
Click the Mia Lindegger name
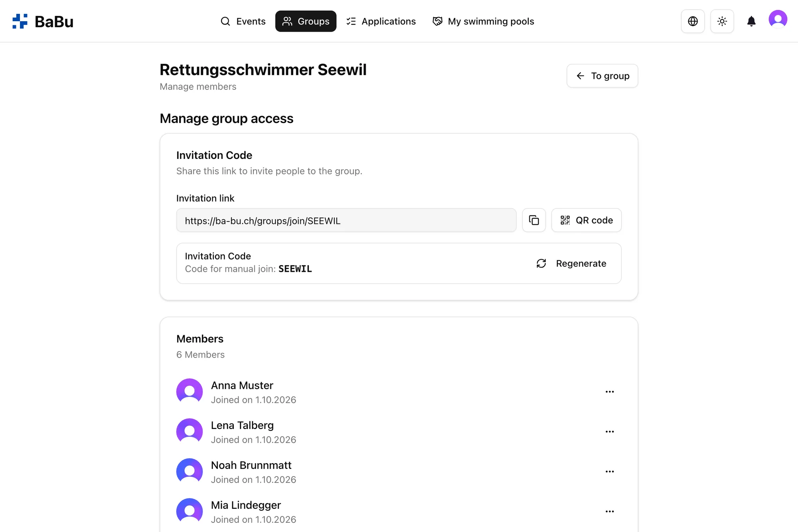pyautogui.click(x=246, y=505)
